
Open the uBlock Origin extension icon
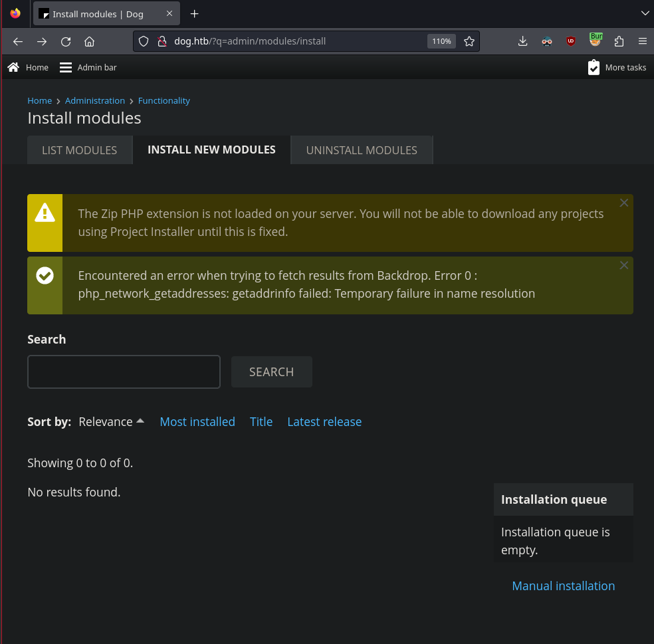coord(570,41)
